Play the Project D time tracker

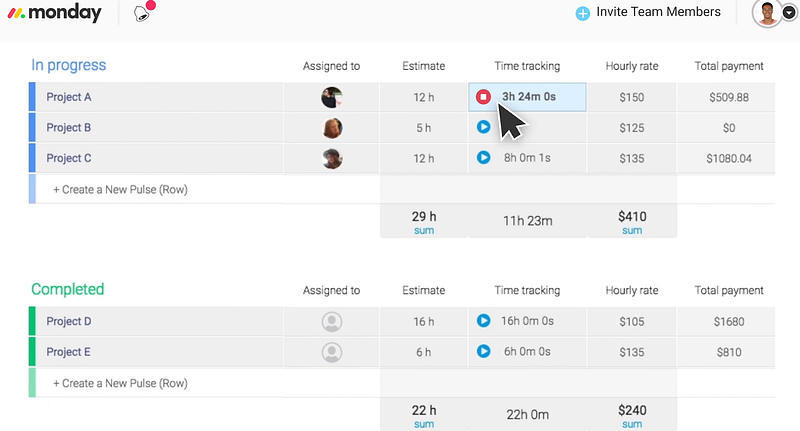pyautogui.click(x=484, y=321)
